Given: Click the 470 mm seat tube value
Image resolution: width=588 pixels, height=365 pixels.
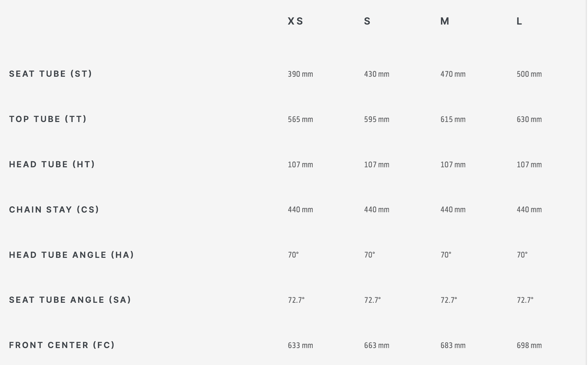Looking at the screenshot, I should [453, 74].
